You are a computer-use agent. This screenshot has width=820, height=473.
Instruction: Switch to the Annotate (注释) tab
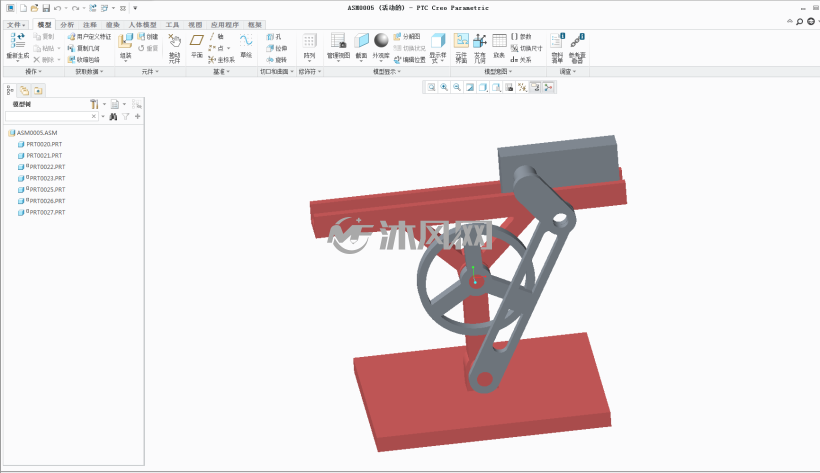[90, 25]
